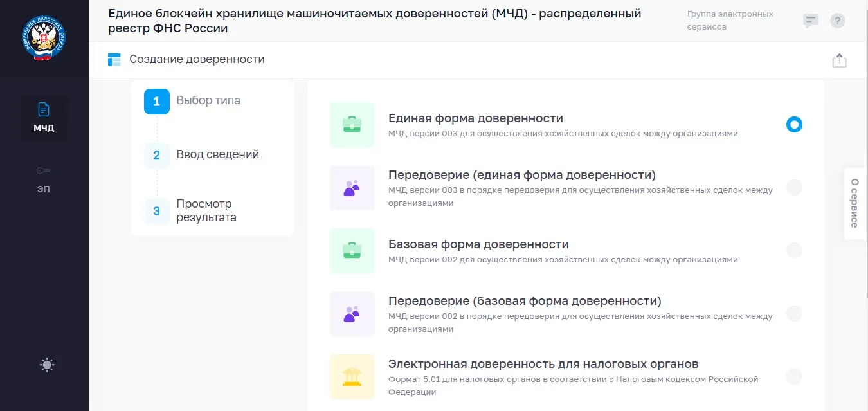Click people icon of Передоверие (единая форма)
868x411 pixels.
[x=352, y=188]
